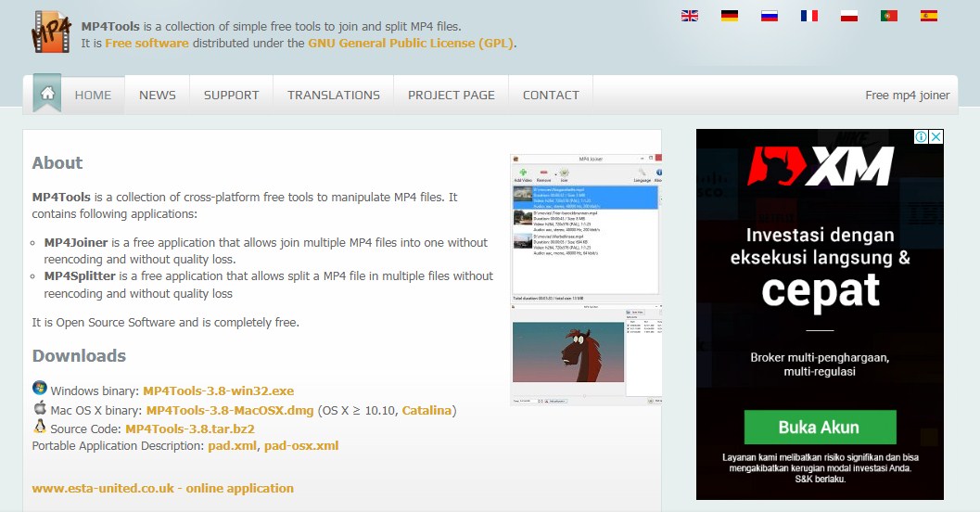
Task: Open the pad-osx.xml link
Action: 301,446
